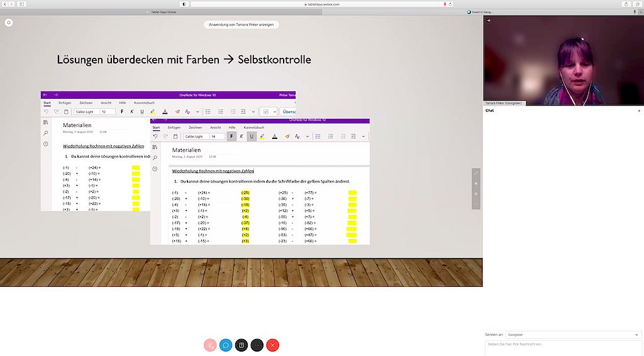Close the Chat panel
This screenshot has height=356, width=644.
click(x=639, y=111)
